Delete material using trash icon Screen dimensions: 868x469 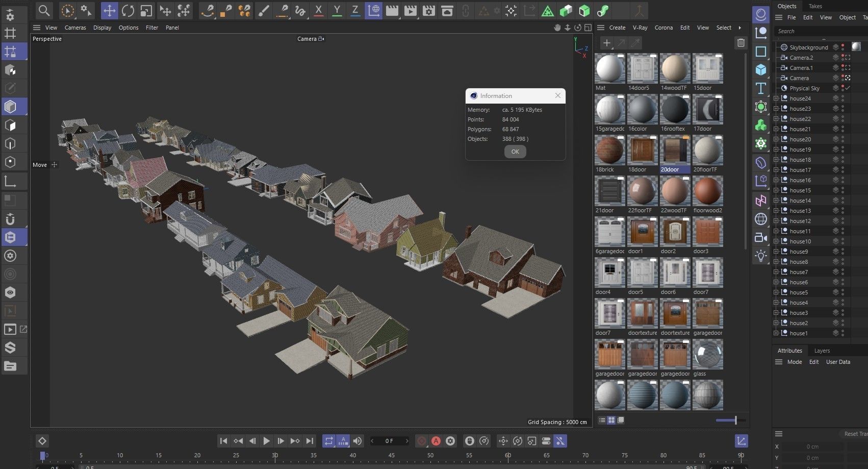(x=741, y=43)
